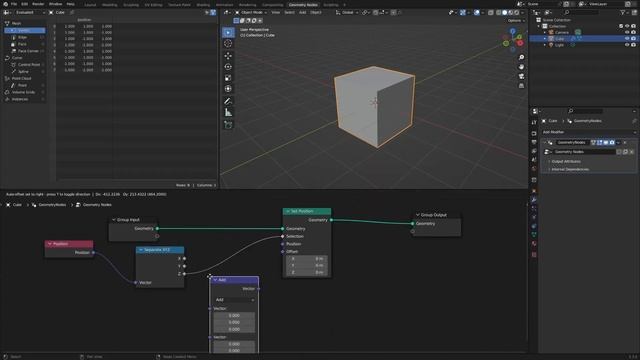Activate the Select Box tool
The height and width of the screenshot is (360, 640).
click(x=228, y=32)
